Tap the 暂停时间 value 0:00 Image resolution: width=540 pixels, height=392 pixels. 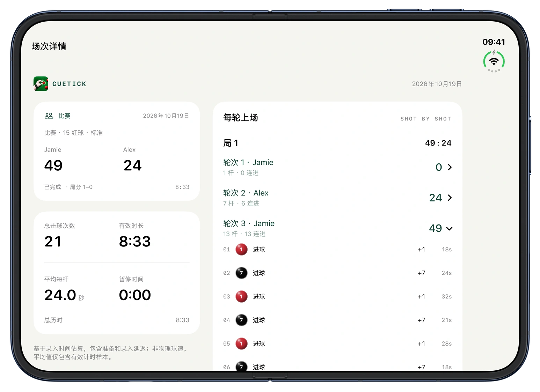(135, 295)
